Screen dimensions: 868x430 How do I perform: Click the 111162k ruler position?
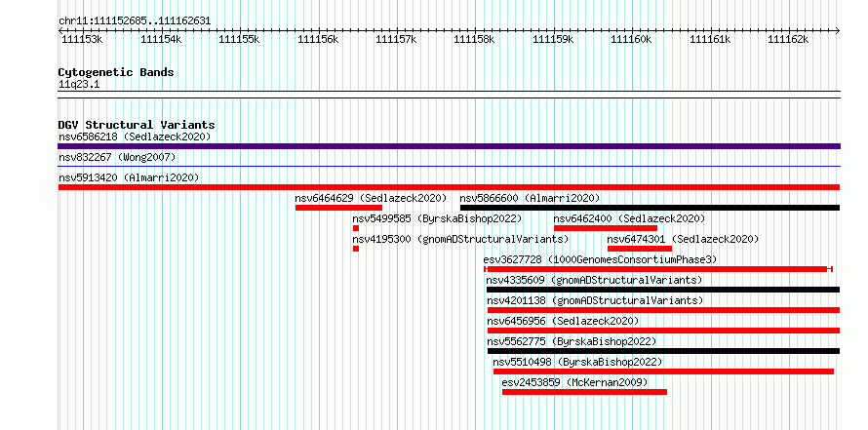point(788,39)
